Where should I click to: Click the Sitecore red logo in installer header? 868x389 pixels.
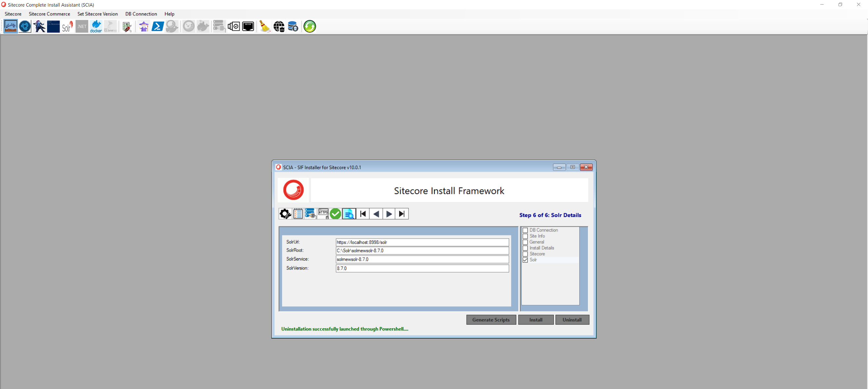(293, 190)
